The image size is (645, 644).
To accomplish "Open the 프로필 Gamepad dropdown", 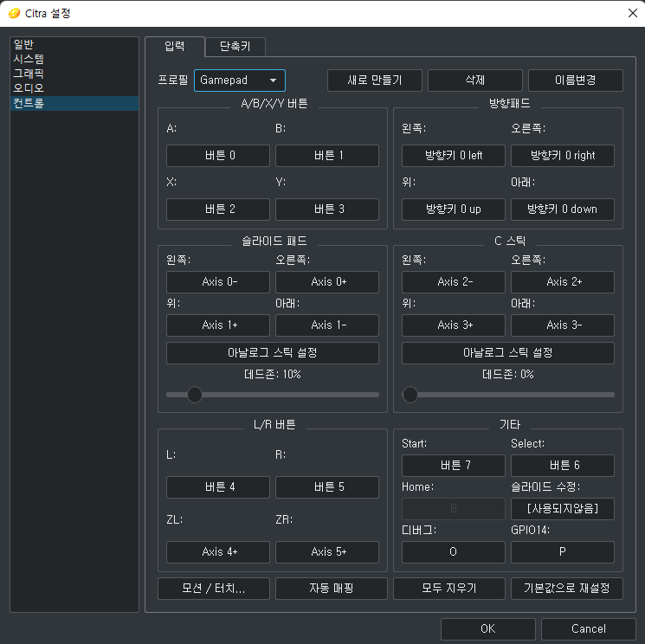I will pos(240,80).
